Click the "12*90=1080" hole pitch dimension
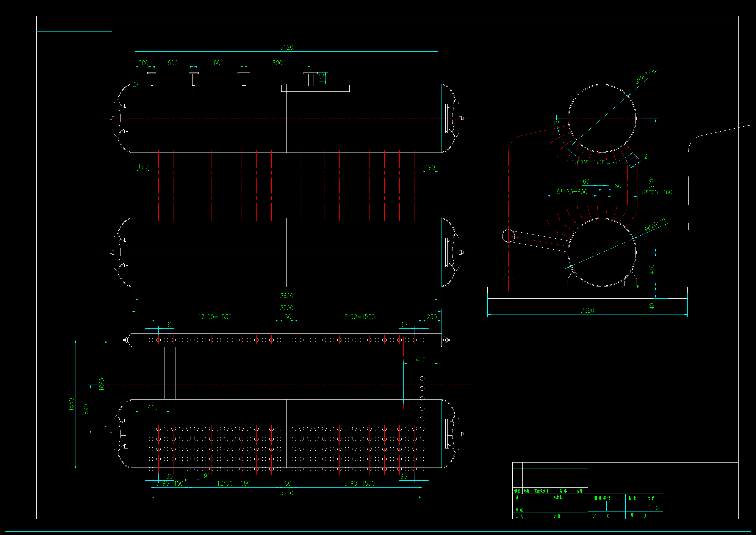 (x=233, y=483)
